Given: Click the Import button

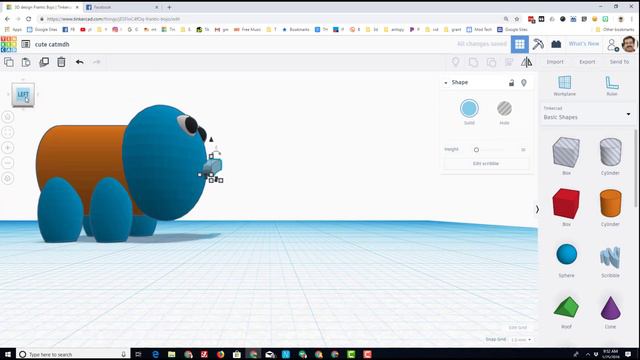Looking at the screenshot, I should [555, 62].
